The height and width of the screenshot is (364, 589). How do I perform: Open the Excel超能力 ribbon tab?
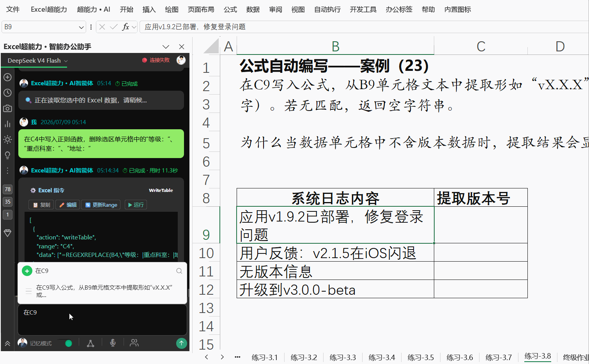[x=49, y=9]
